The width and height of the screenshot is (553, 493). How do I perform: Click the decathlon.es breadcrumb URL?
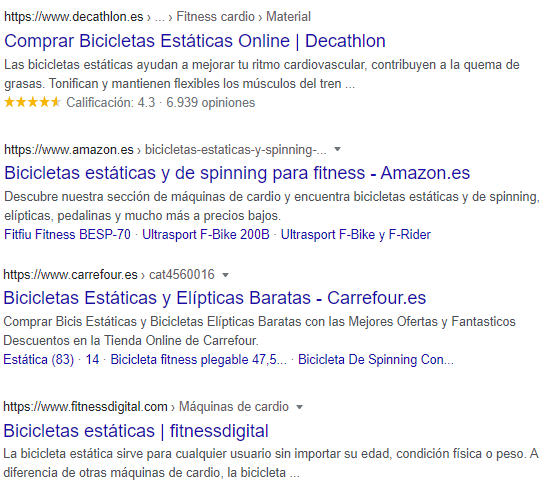[157, 17]
